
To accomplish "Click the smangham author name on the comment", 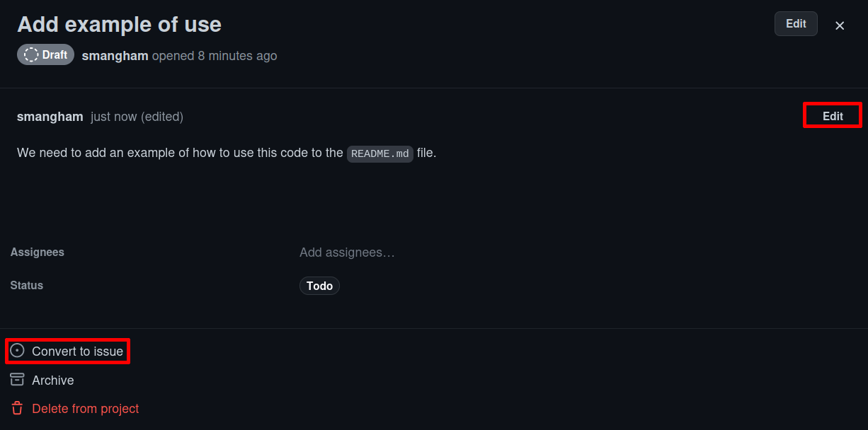I will [x=50, y=116].
